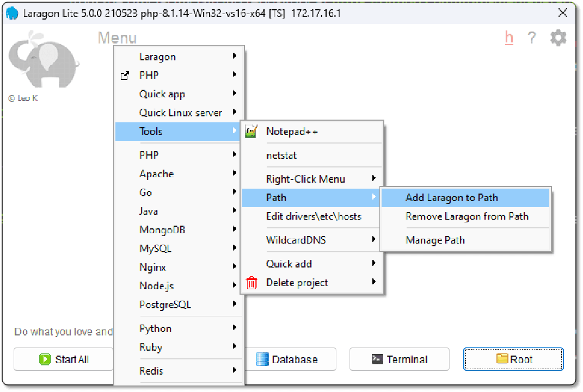Run netstat from Tools submenu
Image resolution: width=583 pixels, height=392 pixels.
(x=312, y=155)
